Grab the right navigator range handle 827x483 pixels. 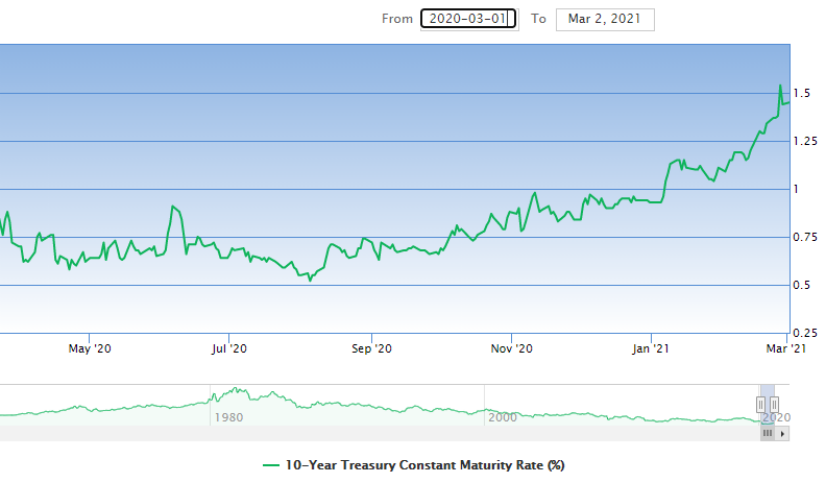pyautogui.click(x=774, y=404)
